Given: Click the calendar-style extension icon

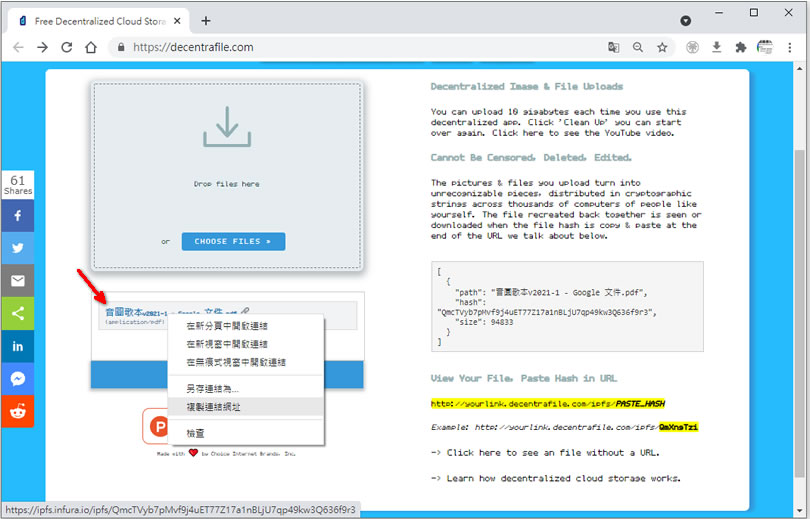Looking at the screenshot, I should pos(765,48).
